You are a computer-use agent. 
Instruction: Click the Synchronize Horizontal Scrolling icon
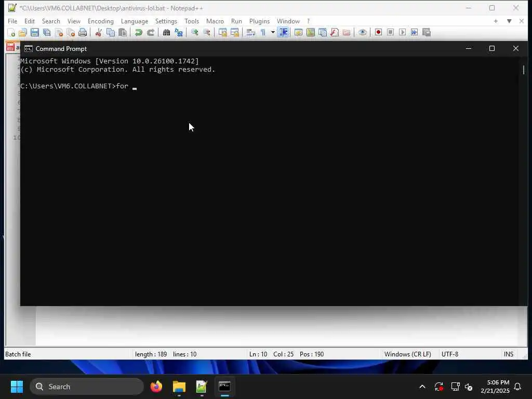(x=235, y=33)
